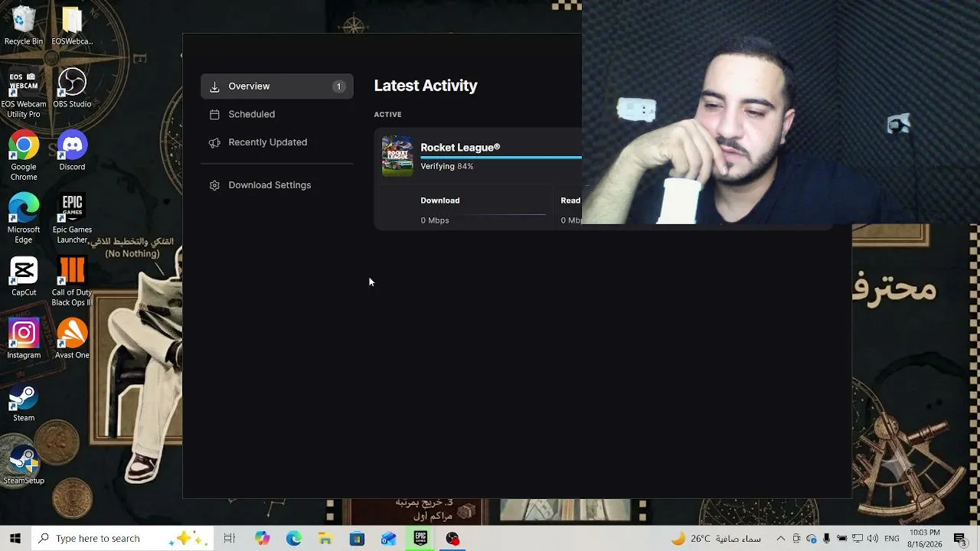Click the microphone tray icon

827,539
